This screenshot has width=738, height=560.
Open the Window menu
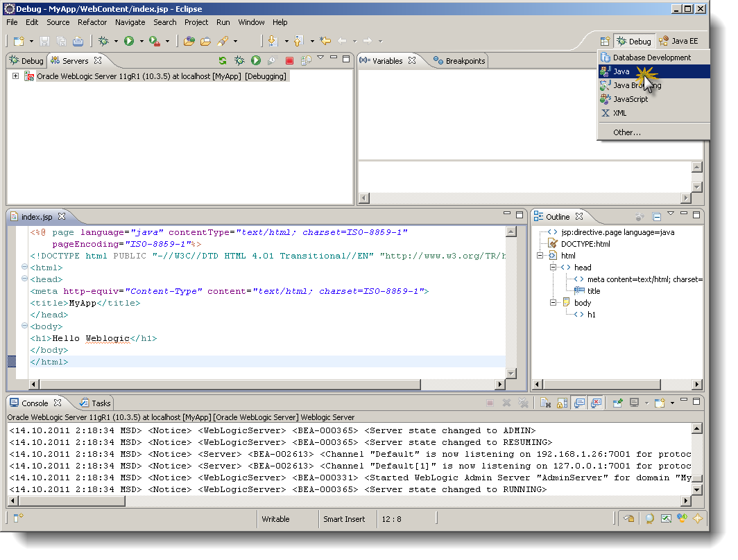point(251,22)
